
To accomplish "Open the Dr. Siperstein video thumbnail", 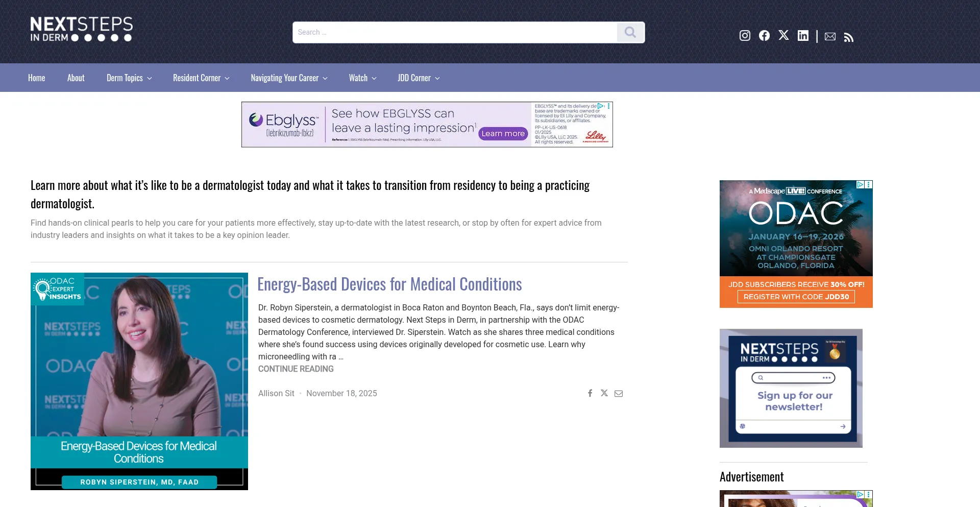I will tap(139, 381).
